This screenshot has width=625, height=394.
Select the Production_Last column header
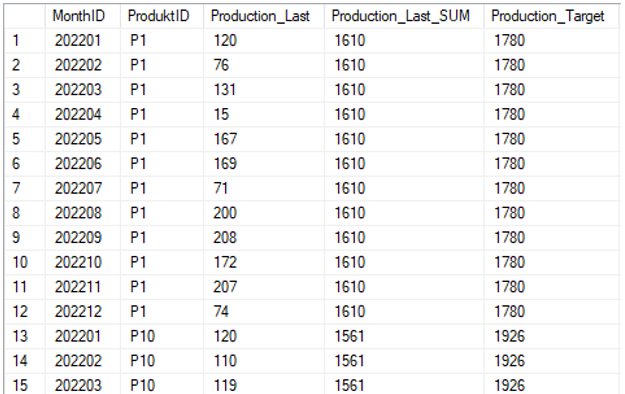click(263, 16)
